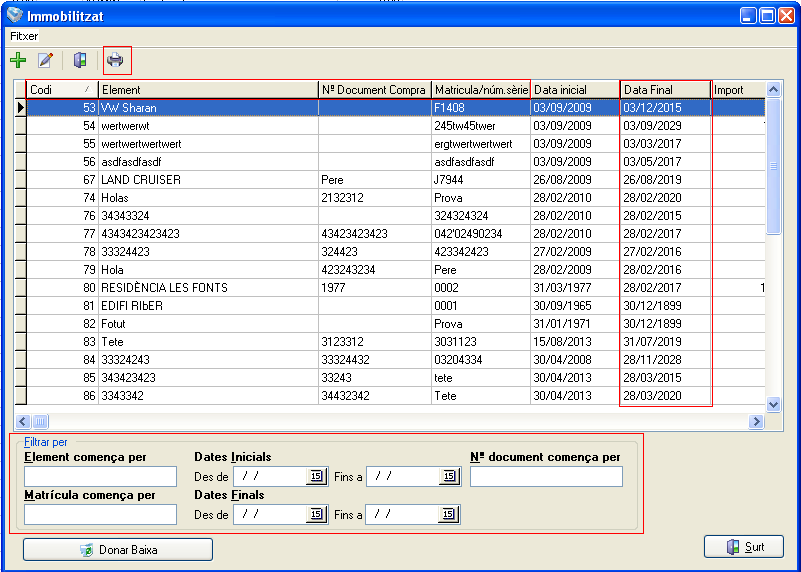Click document cell 423243234

[x=375, y=270]
